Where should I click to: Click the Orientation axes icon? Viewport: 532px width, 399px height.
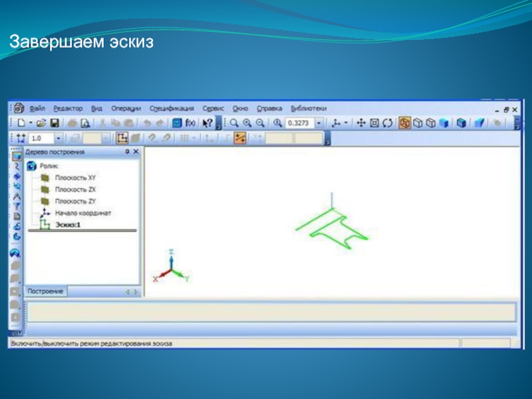coord(336,123)
